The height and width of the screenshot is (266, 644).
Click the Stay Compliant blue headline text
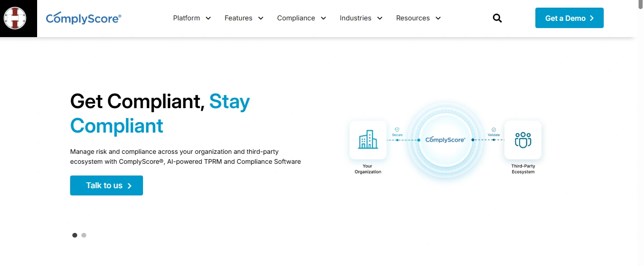(x=160, y=114)
